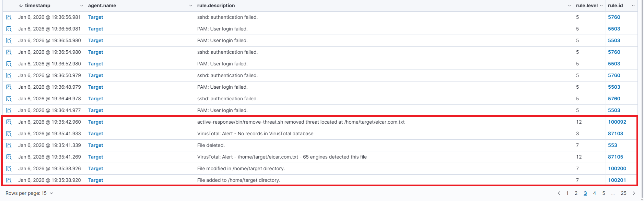
Task: Select timestamp Jan 6, 2026 @ 19:35:41.269
Action: [50, 157]
